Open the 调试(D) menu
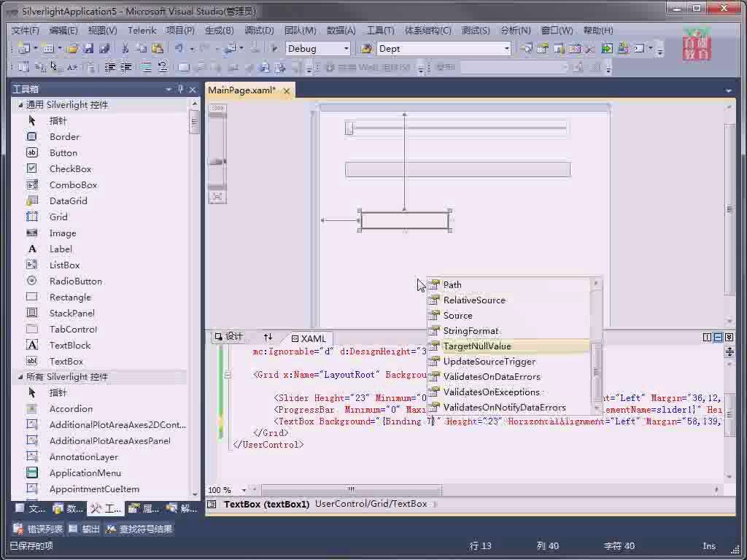The width and height of the screenshot is (747, 560). tap(259, 31)
